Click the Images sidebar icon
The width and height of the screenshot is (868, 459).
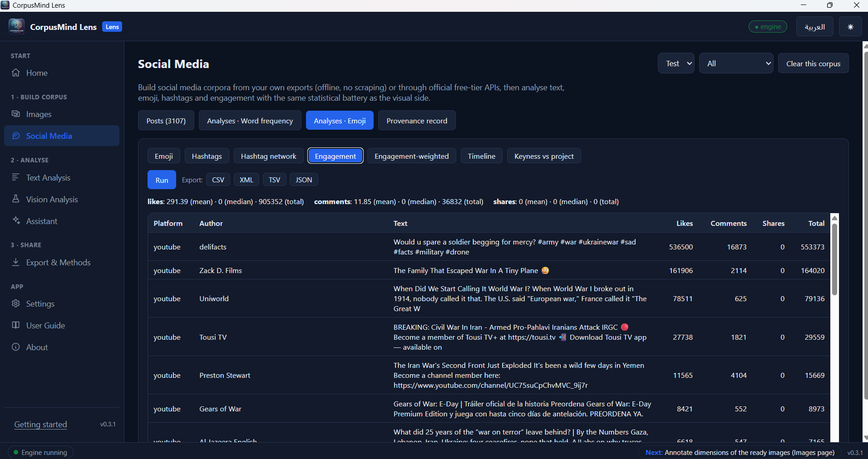pyautogui.click(x=16, y=114)
